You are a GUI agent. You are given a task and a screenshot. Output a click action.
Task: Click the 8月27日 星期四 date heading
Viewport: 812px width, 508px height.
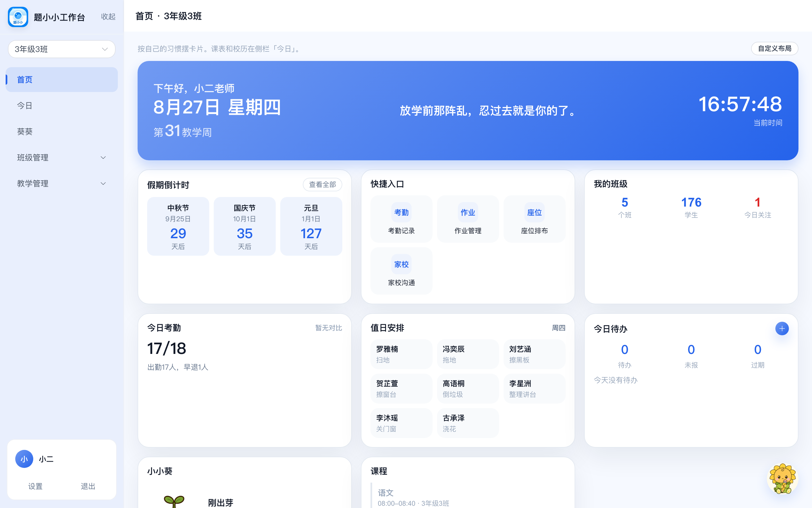click(x=217, y=108)
